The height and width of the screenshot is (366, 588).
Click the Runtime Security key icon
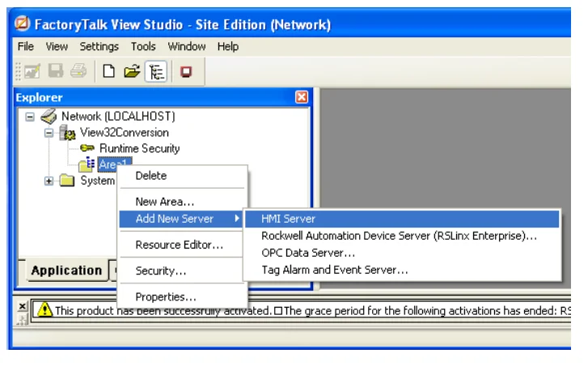[87, 149]
